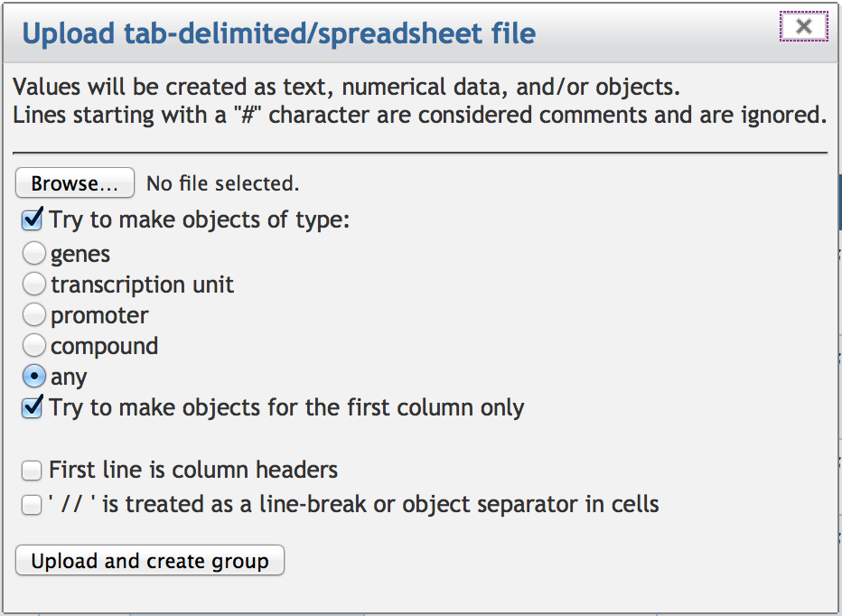Choose the transcription unit radio button
The height and width of the screenshot is (616, 842).
click(x=33, y=285)
